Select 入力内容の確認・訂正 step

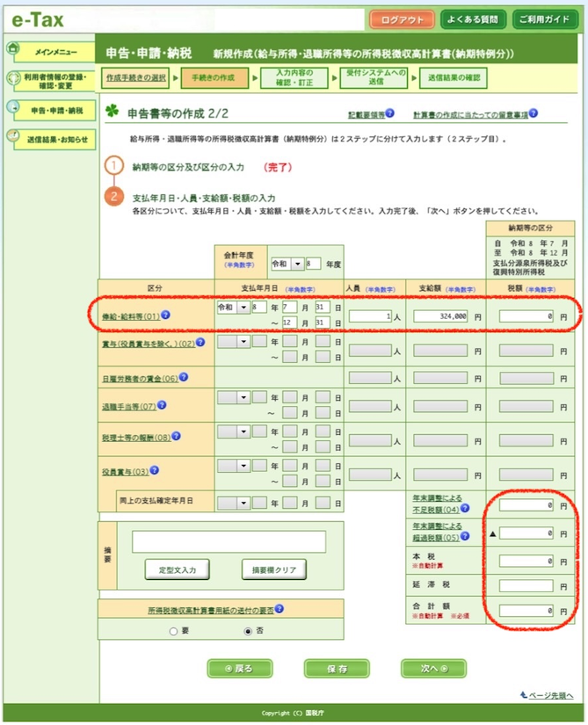point(294,77)
